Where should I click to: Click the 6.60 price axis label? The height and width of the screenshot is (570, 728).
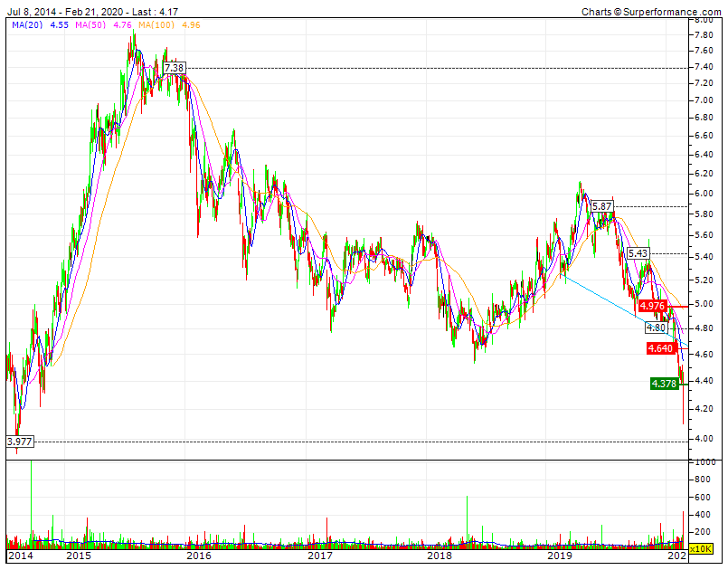click(x=704, y=136)
